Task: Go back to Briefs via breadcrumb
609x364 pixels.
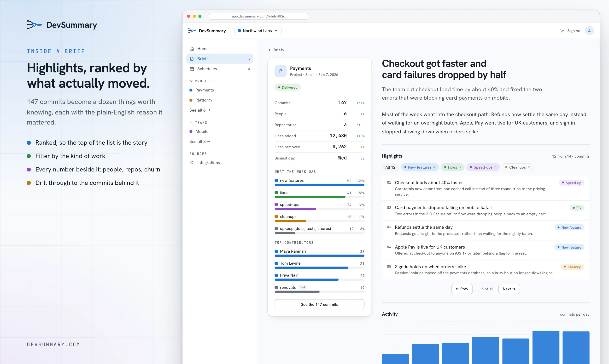Action: click(x=276, y=50)
